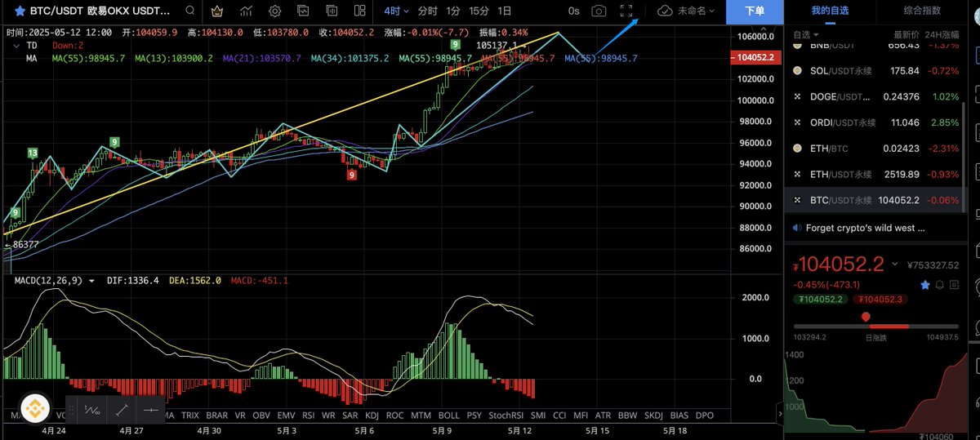Screen dimensions: 980x440
Task: Click the daily range slider marker
Action: (866, 316)
